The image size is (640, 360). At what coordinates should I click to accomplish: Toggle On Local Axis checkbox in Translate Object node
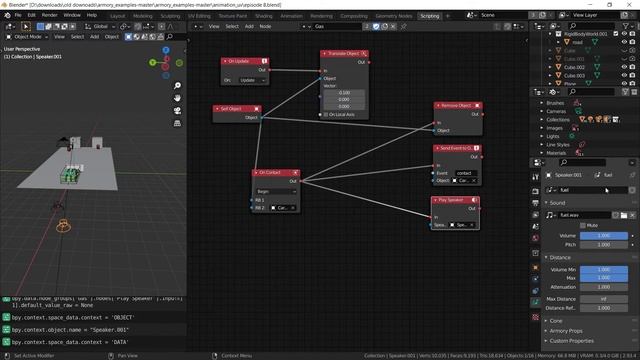click(325, 115)
